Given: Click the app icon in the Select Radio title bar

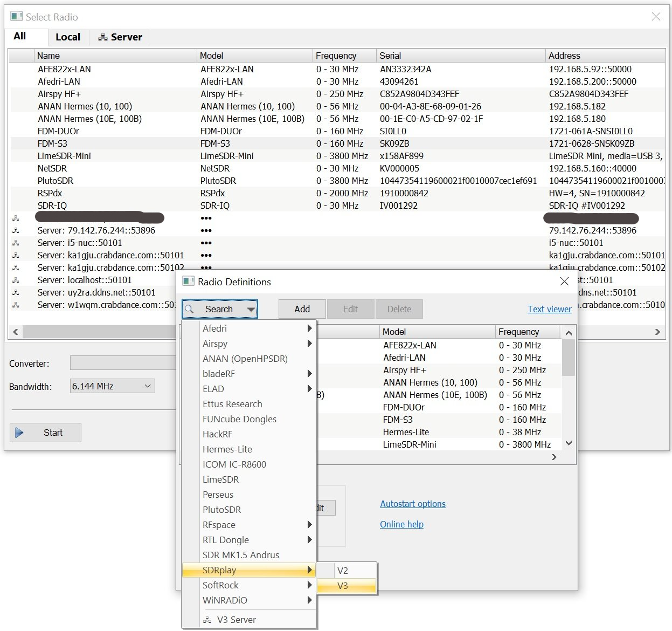Looking at the screenshot, I should pos(16,17).
